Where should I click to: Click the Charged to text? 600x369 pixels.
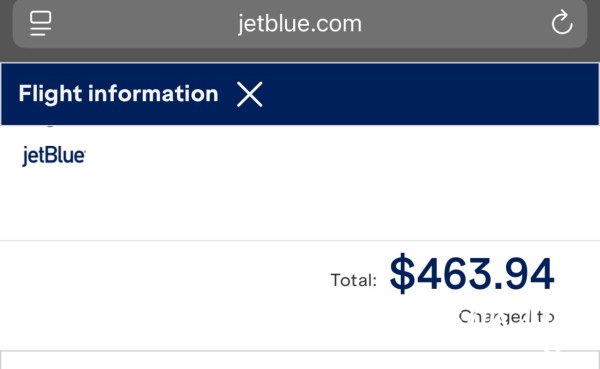[506, 317]
